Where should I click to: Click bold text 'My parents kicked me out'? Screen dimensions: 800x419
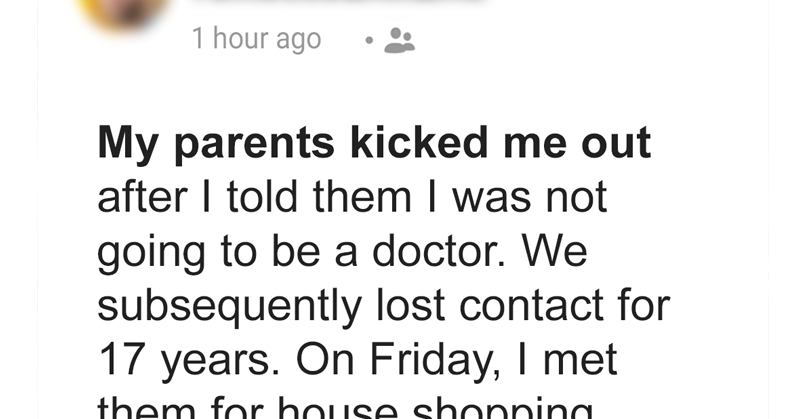coord(374,144)
